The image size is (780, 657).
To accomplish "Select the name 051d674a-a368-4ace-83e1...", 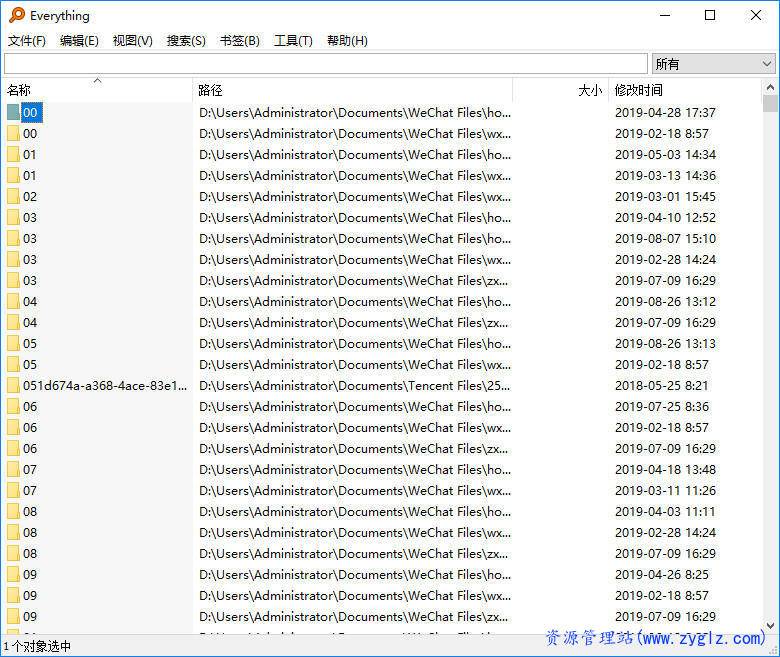I will tap(105, 385).
